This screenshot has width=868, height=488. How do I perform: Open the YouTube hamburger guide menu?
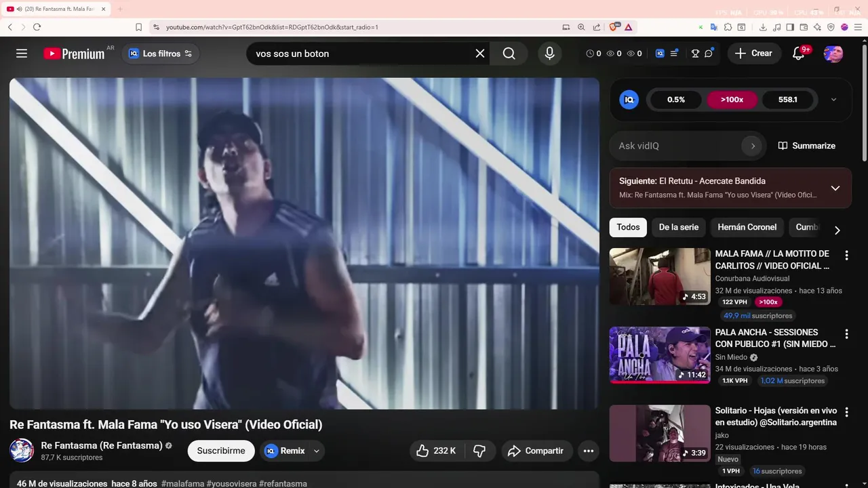tap(22, 54)
